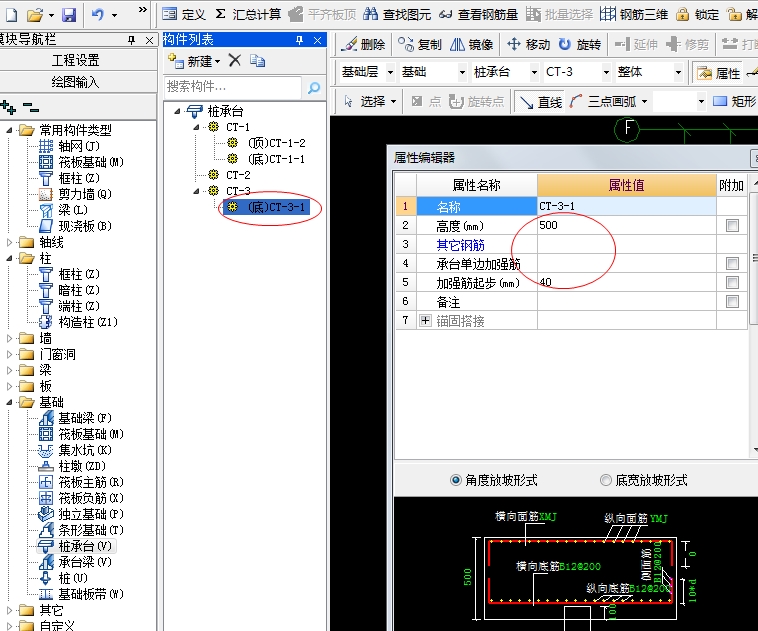
Task: Click the 复制 copy tool
Action: click(420, 44)
